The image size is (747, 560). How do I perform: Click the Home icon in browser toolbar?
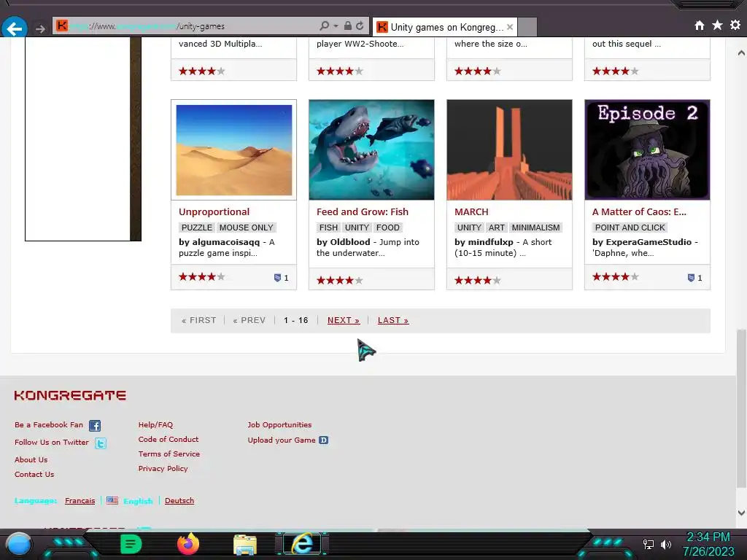click(x=700, y=26)
